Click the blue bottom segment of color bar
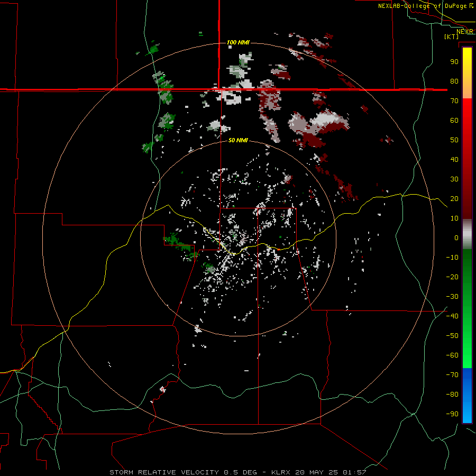This screenshot has height=476, width=476. pyautogui.click(x=467, y=396)
